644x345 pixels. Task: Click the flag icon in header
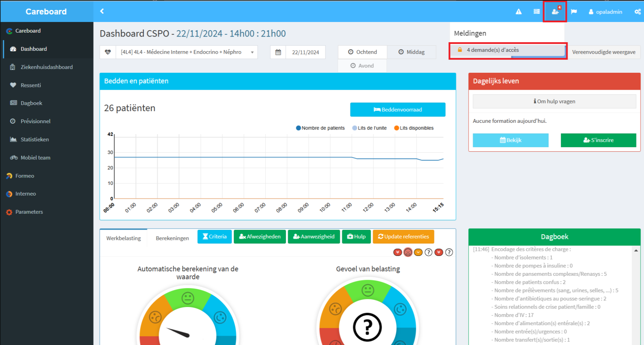point(574,12)
